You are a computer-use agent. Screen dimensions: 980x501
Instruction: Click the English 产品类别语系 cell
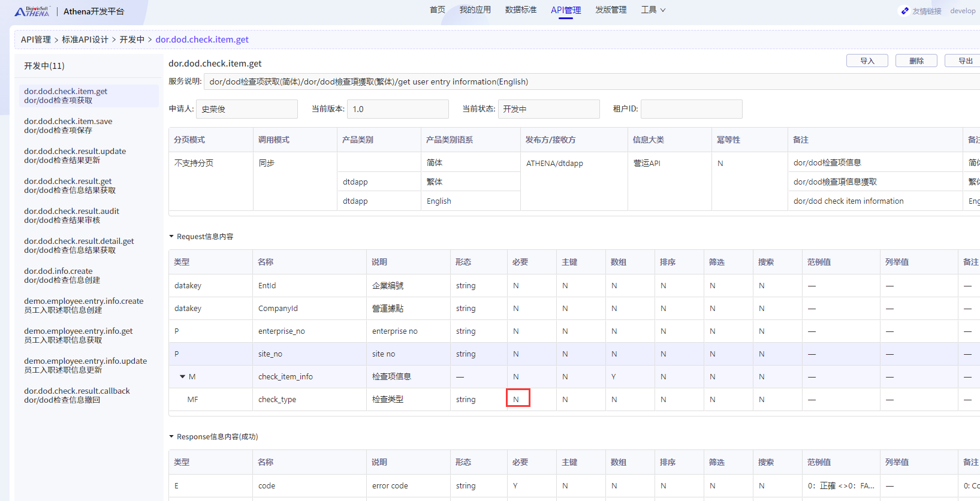[x=471, y=201]
